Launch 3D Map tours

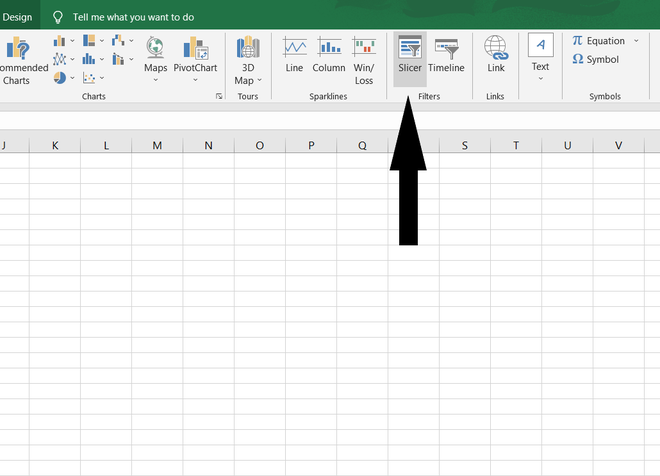pos(248,61)
